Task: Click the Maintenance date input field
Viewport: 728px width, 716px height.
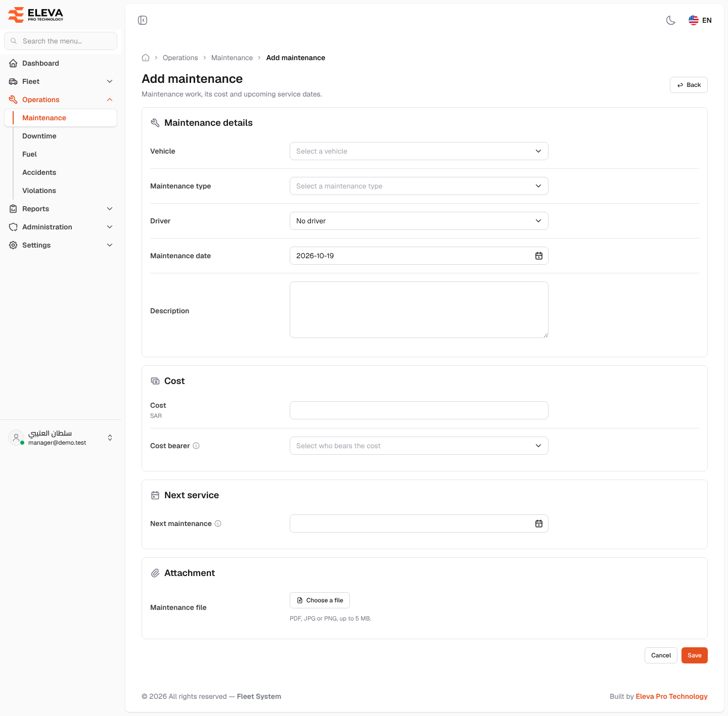Action: pyautogui.click(x=419, y=256)
